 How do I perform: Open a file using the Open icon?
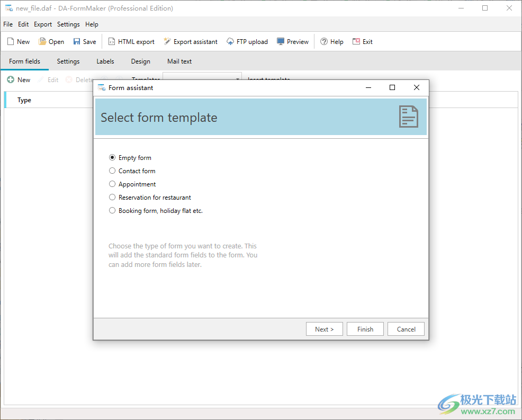tap(42, 42)
